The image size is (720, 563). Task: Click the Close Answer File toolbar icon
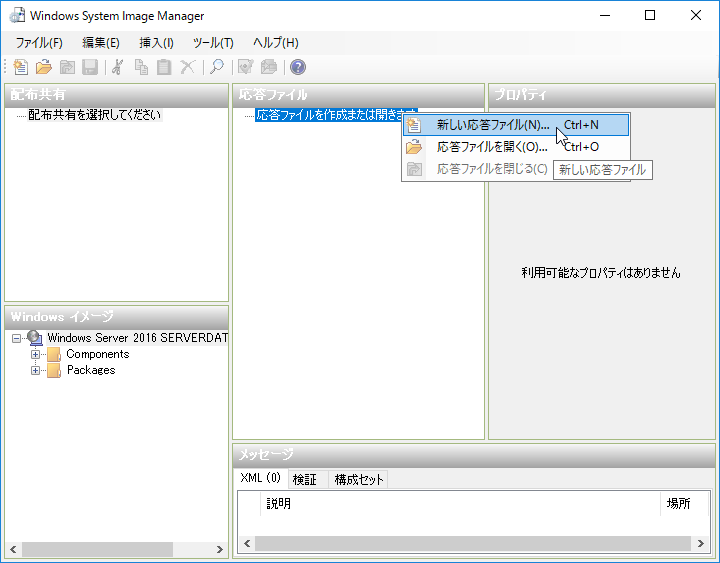click(67, 67)
